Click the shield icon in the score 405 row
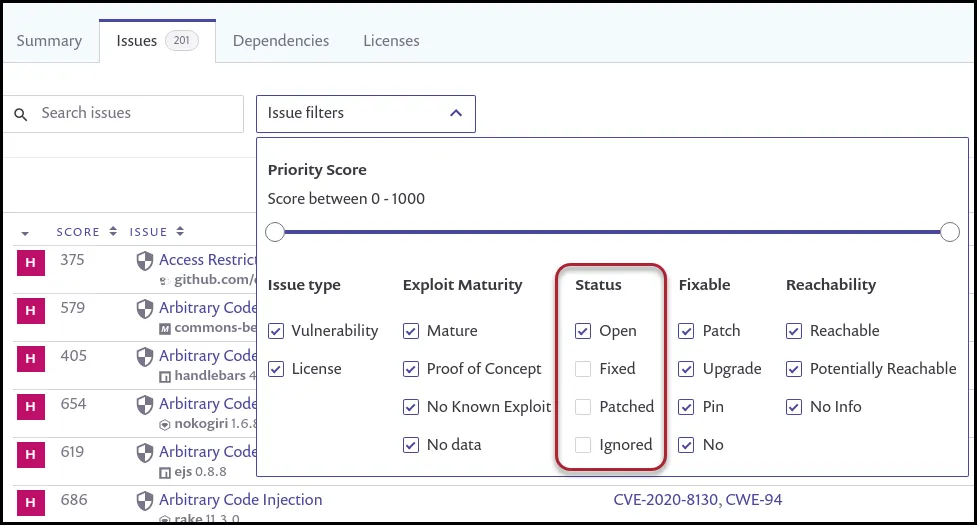The image size is (977, 525). (x=145, y=357)
